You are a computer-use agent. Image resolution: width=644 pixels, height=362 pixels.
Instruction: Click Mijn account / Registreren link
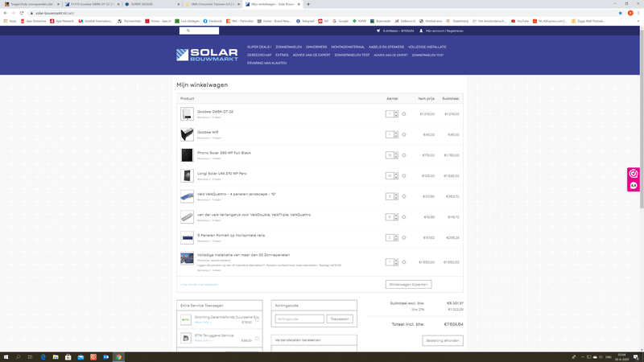point(444,31)
